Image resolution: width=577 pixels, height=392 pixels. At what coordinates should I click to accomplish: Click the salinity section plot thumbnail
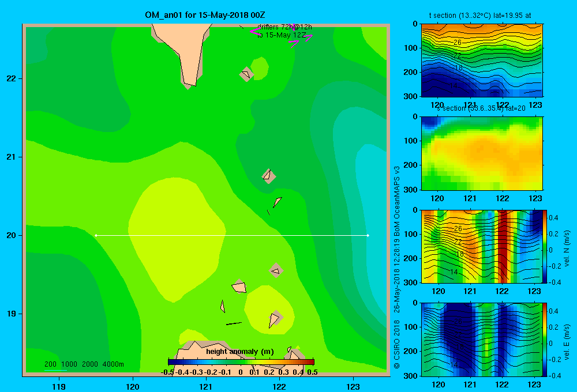(482, 153)
